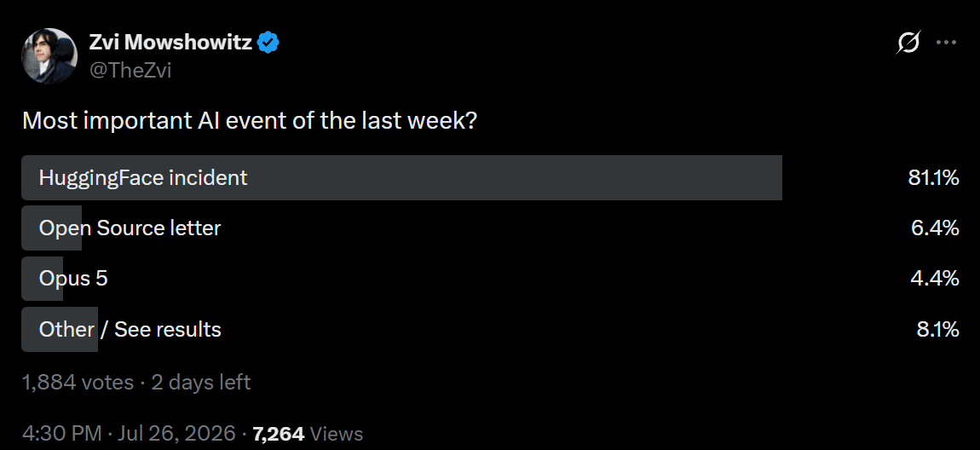Open the @TheZvi handle link
The image size is (980, 450).
[130, 71]
